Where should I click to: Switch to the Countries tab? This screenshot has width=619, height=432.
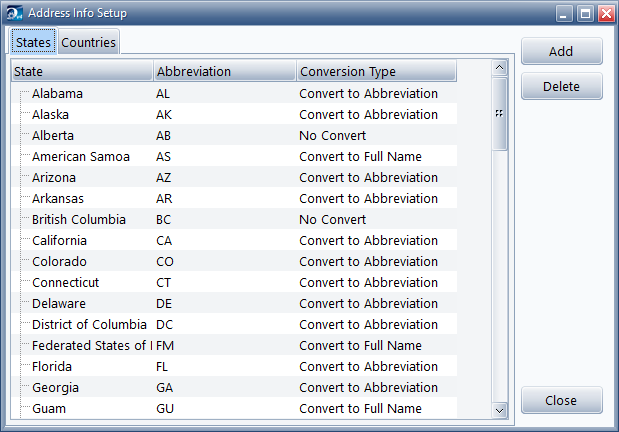tap(89, 43)
